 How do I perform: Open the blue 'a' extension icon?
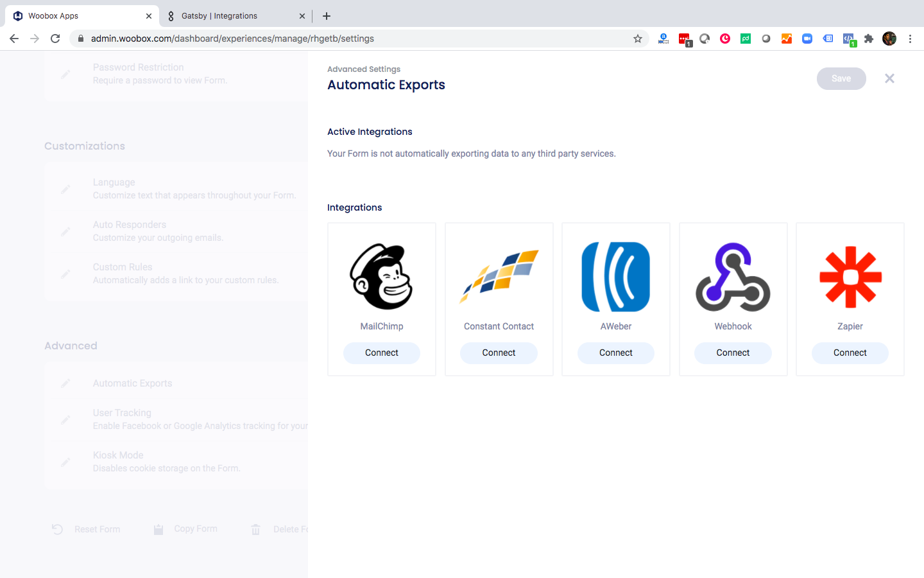point(663,39)
